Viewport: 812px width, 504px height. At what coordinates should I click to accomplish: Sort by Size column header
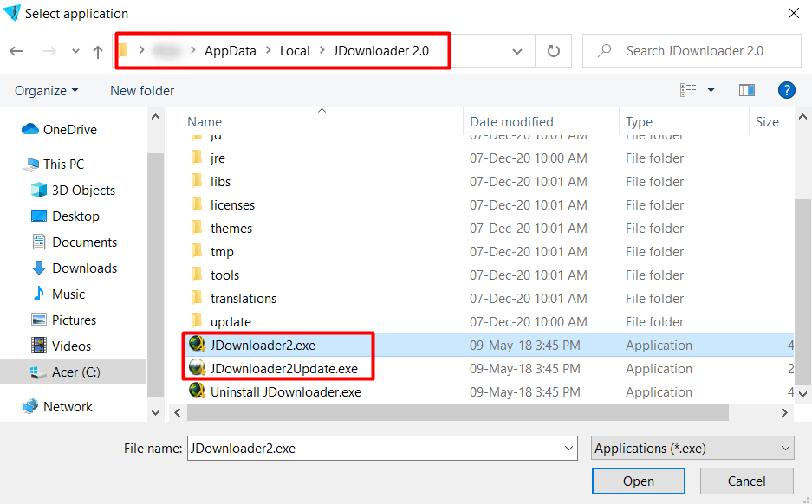pos(766,121)
